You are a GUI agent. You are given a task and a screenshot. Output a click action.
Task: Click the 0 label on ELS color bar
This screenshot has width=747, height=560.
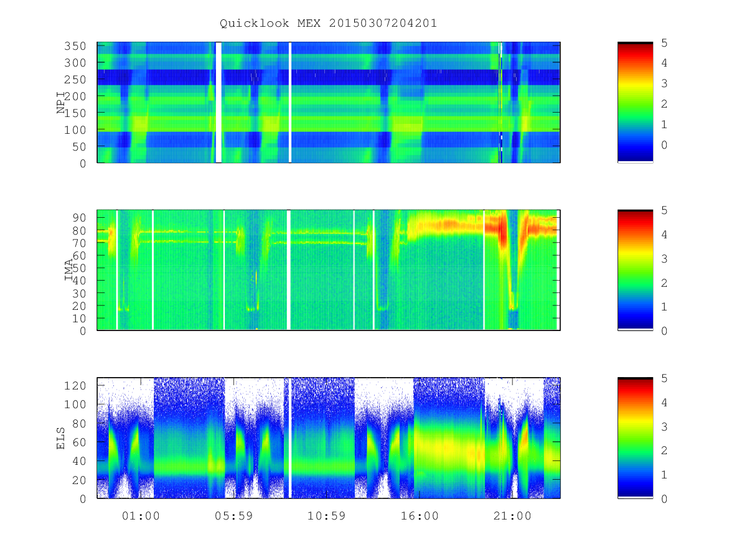click(x=664, y=498)
